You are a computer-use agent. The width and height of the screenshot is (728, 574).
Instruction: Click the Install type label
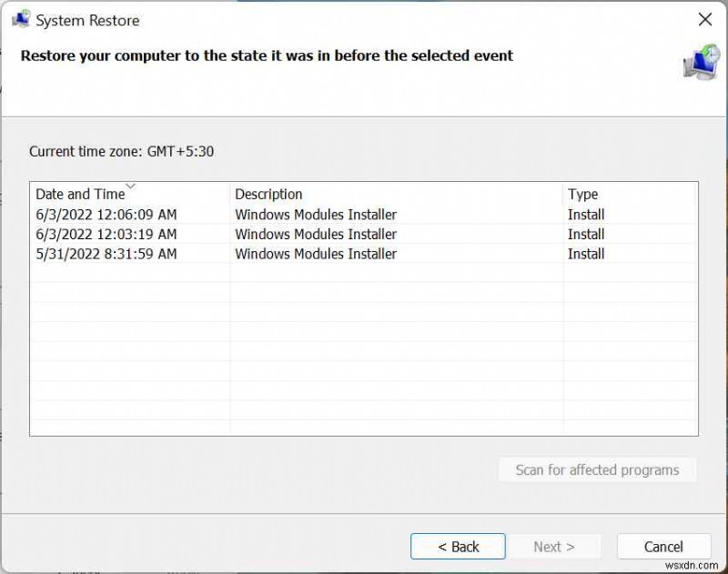coord(586,214)
